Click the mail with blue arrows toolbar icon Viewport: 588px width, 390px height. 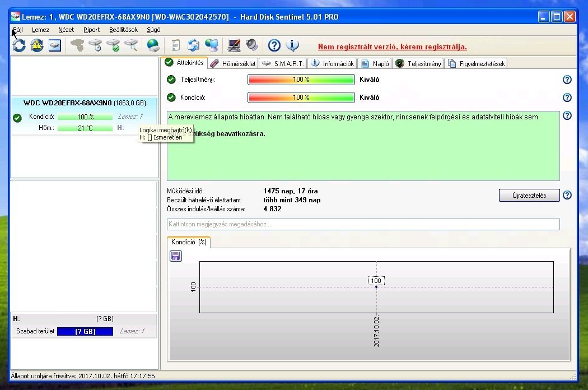pyautogui.click(x=193, y=45)
